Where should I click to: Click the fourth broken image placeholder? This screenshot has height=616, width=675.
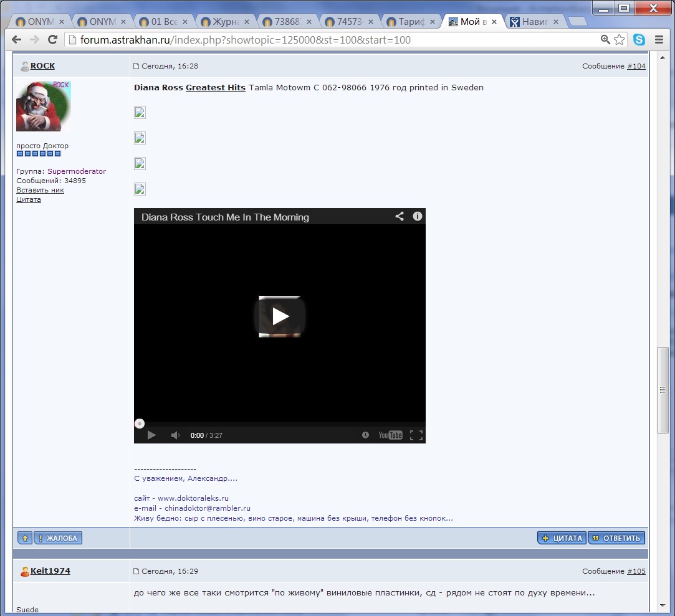click(140, 189)
